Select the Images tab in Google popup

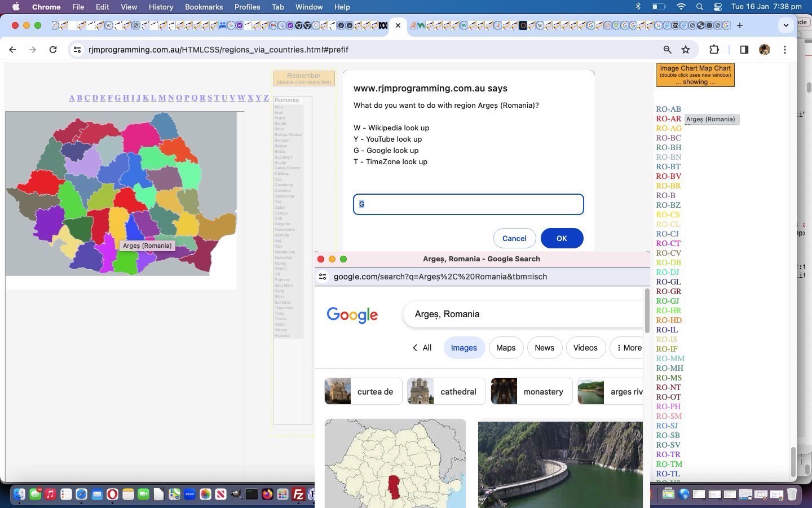pyautogui.click(x=464, y=348)
